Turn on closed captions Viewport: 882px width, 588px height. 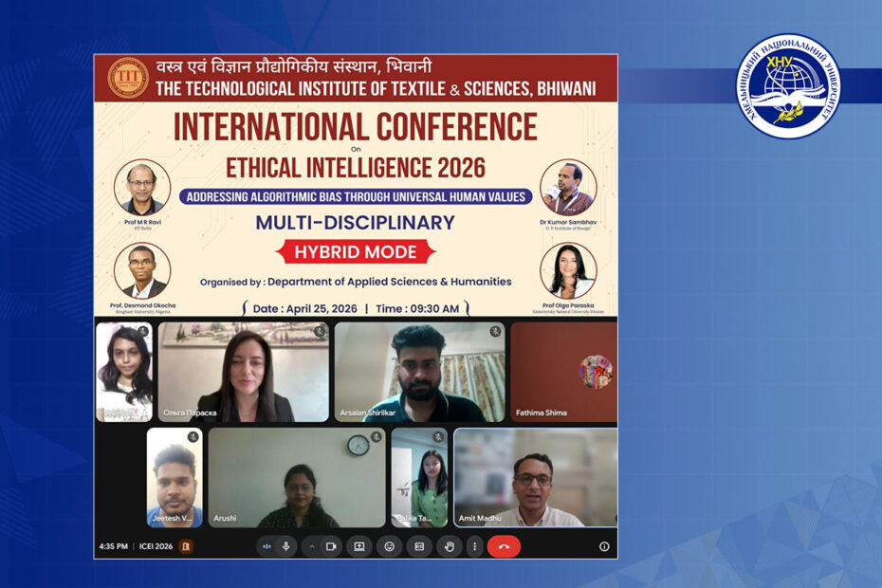[418, 546]
